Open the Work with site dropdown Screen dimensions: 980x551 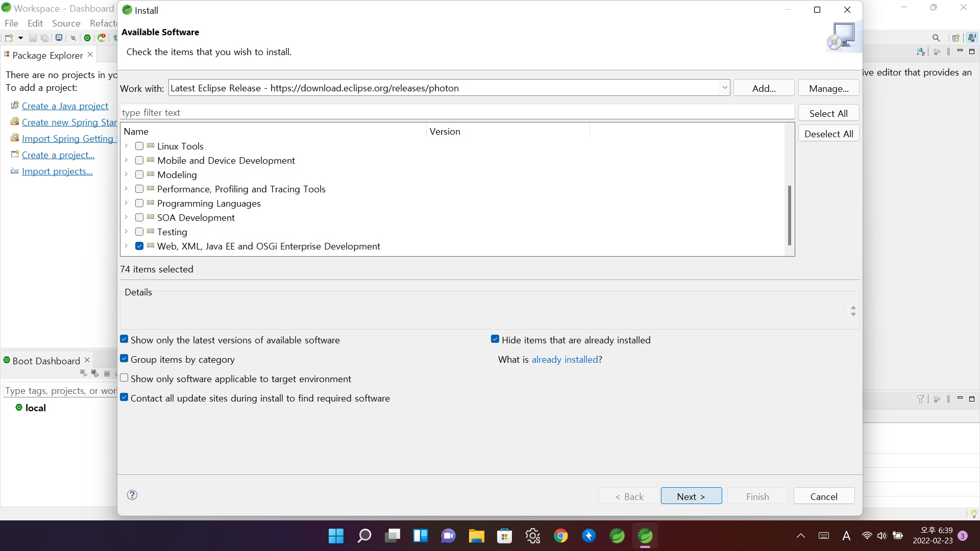coord(724,88)
